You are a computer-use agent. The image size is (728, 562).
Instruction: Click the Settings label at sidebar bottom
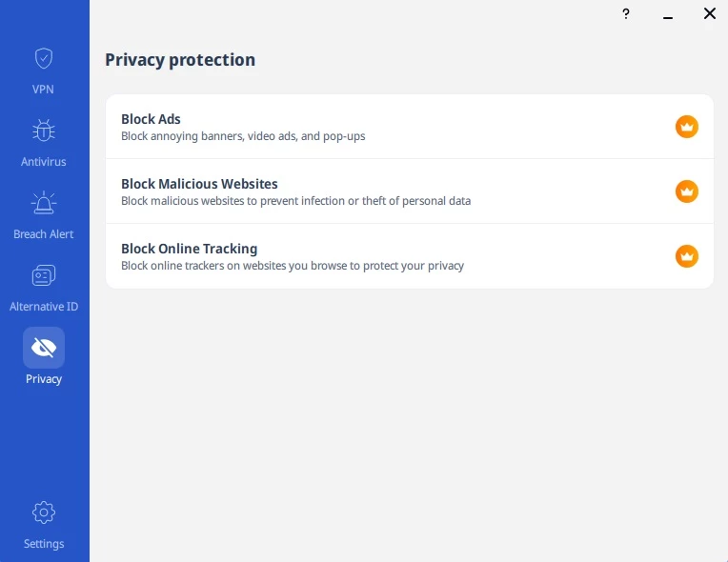[x=44, y=544]
